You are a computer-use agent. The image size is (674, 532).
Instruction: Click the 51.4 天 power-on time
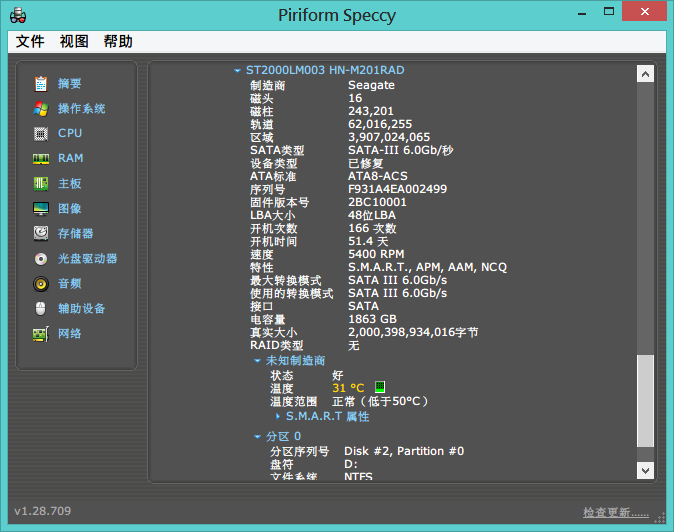pos(368,241)
